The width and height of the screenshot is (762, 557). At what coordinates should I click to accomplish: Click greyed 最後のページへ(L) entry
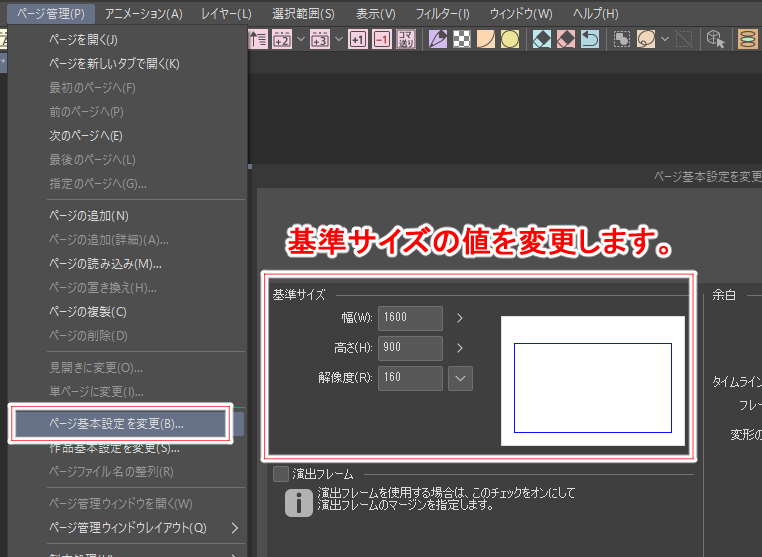pyautogui.click(x=129, y=160)
